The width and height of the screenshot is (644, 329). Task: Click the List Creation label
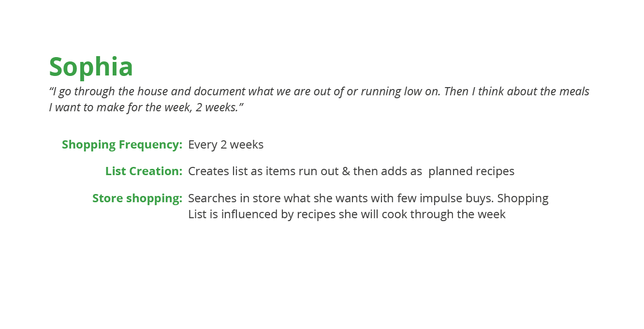click(144, 171)
